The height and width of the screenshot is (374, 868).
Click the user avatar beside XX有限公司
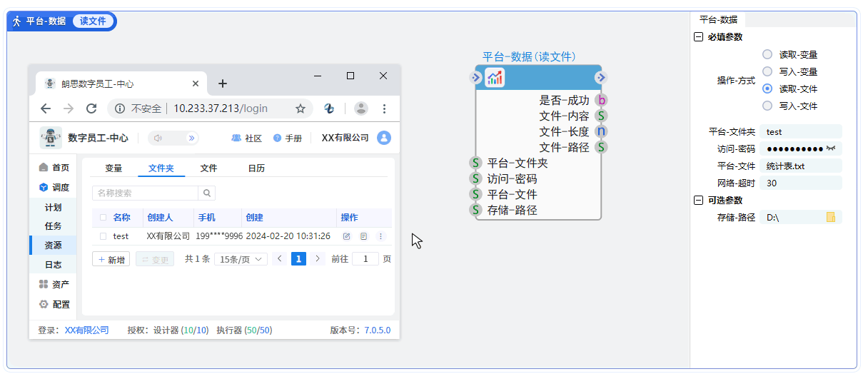[384, 138]
